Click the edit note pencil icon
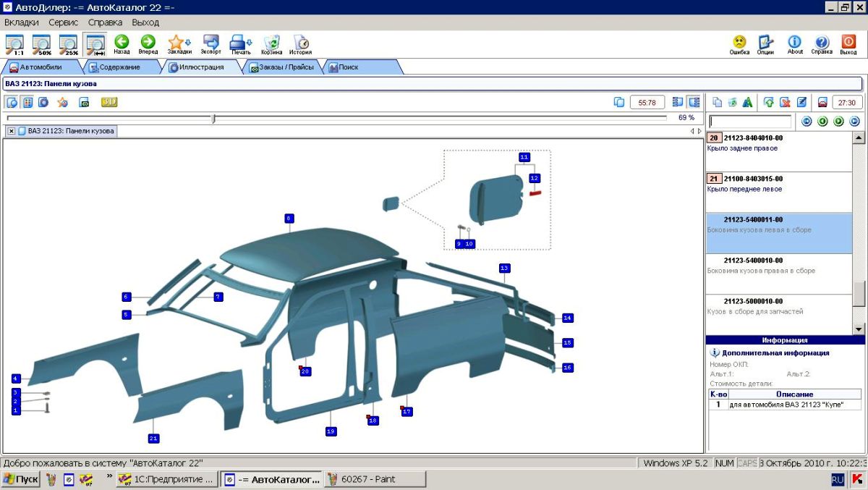 801,102
